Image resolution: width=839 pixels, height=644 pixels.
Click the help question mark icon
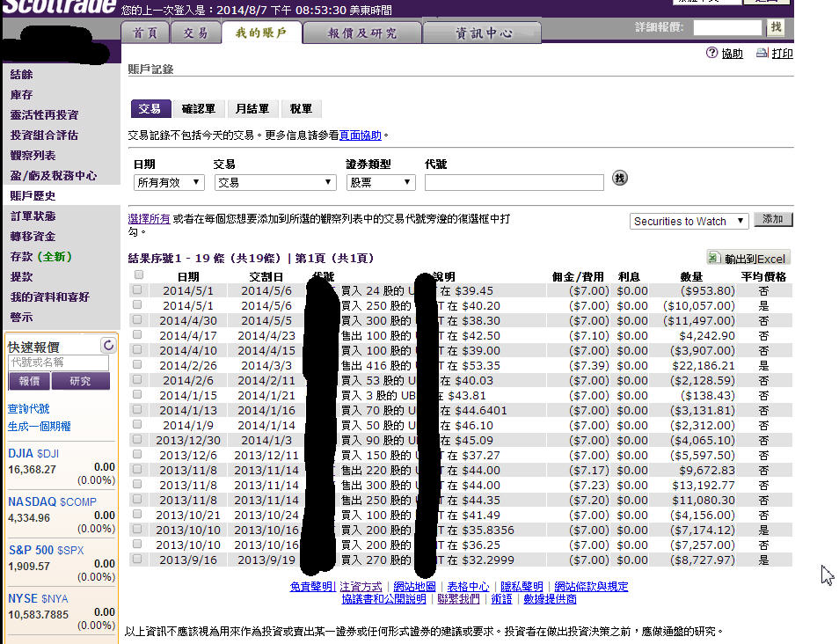point(711,53)
